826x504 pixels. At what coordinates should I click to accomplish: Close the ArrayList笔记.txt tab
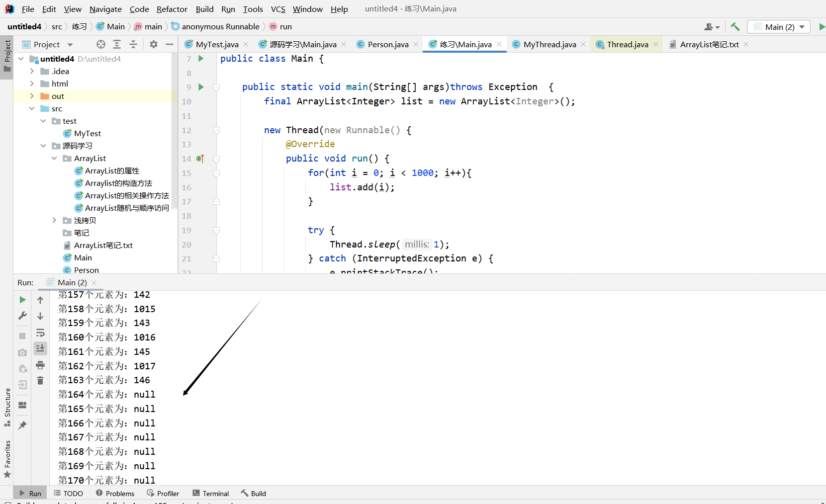point(746,44)
